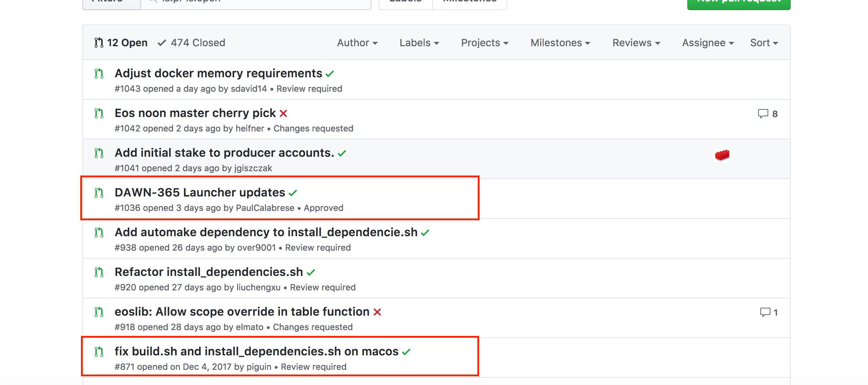The height and width of the screenshot is (385, 868).
Task: Click green checkmark beside DAWN-365 Launcher updates
Action: coord(293,193)
